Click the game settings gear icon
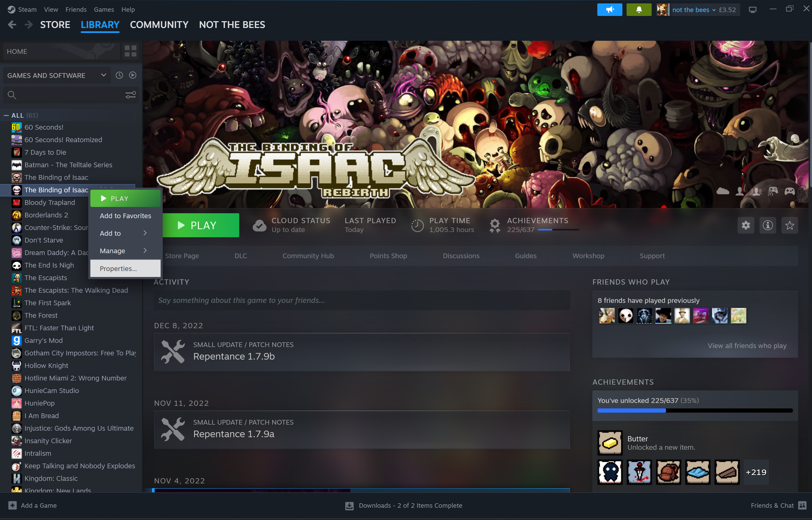 (745, 225)
